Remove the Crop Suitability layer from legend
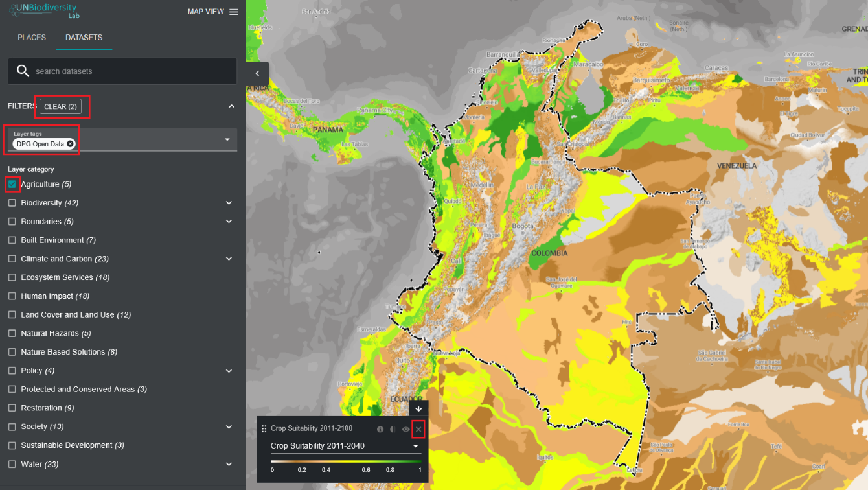868x490 pixels. pyautogui.click(x=418, y=429)
